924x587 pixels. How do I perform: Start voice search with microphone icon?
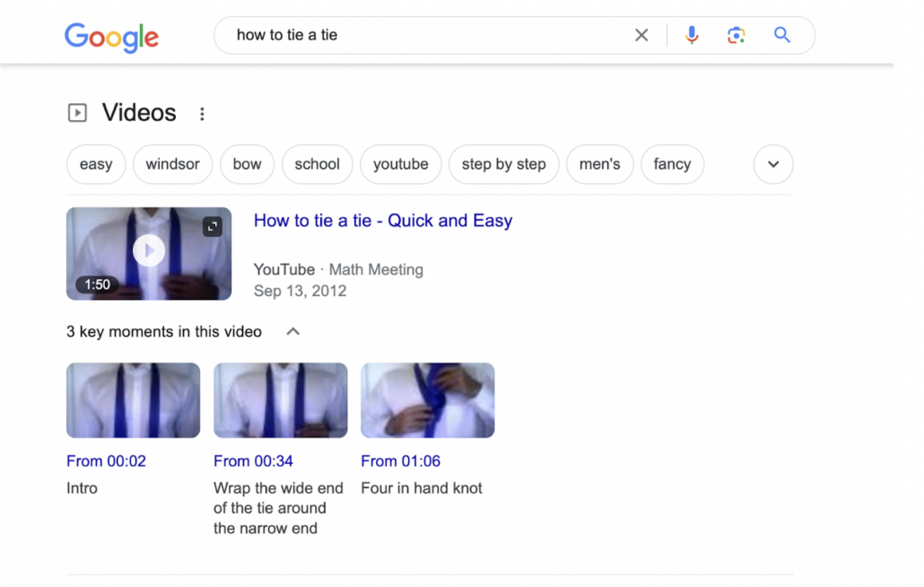[x=692, y=36]
